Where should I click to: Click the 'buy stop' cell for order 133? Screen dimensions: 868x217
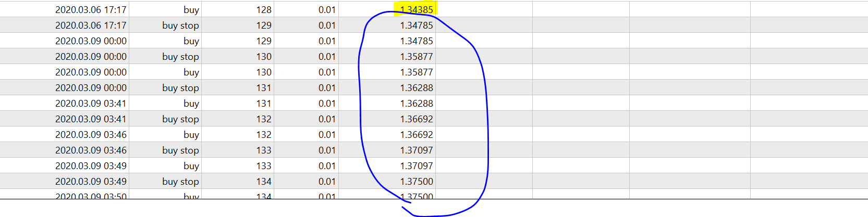tap(180, 150)
